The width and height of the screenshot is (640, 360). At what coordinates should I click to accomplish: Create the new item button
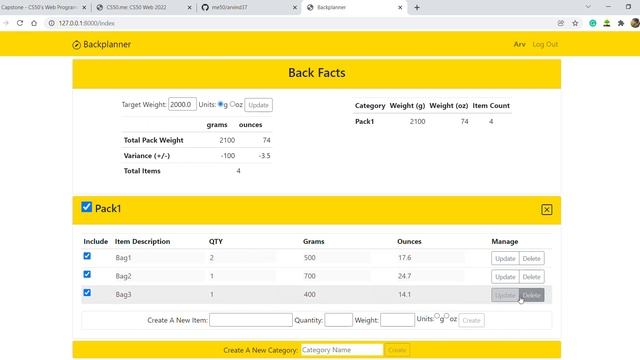pos(471,320)
